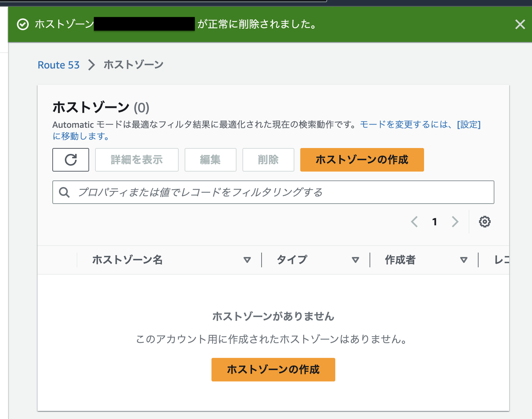Select the 詳細を表示 action
Viewport: 532px width, 419px height.
pyautogui.click(x=137, y=160)
